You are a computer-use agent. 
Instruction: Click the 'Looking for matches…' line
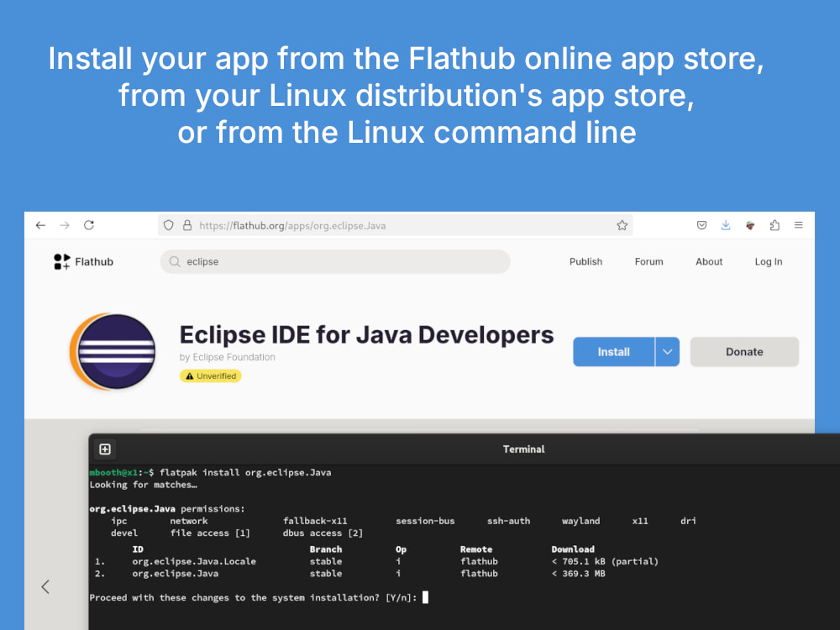[143, 485]
